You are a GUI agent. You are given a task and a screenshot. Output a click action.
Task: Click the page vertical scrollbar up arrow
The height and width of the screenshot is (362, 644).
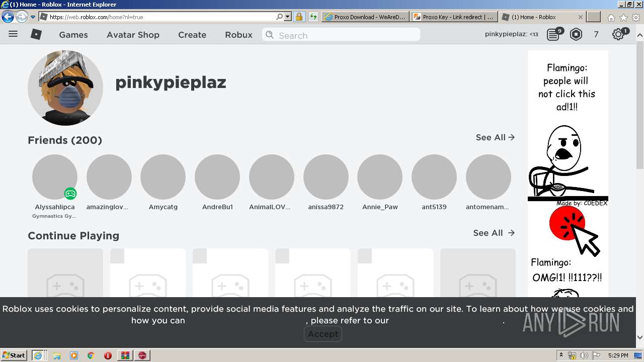point(640,36)
